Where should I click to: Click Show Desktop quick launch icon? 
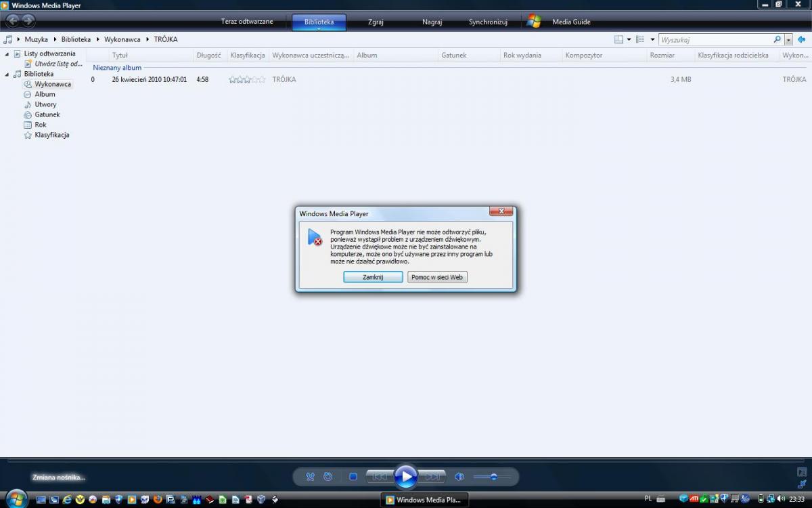pyautogui.click(x=41, y=500)
